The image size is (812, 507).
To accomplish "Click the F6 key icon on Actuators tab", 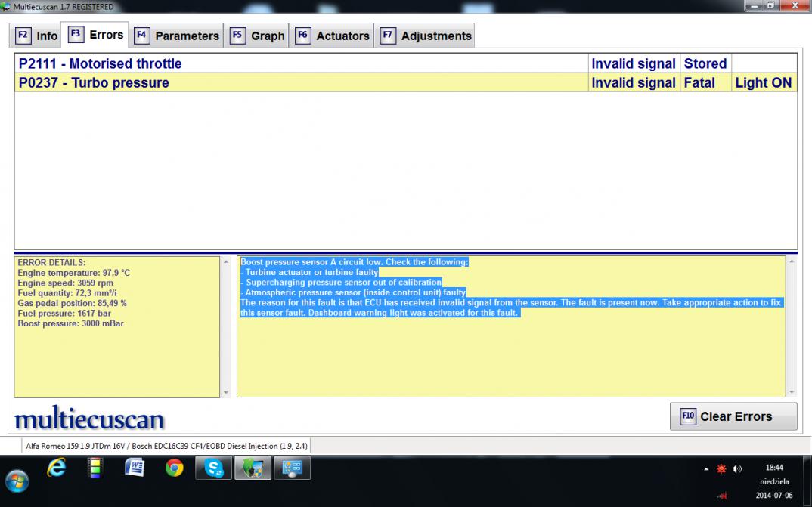I will point(302,36).
